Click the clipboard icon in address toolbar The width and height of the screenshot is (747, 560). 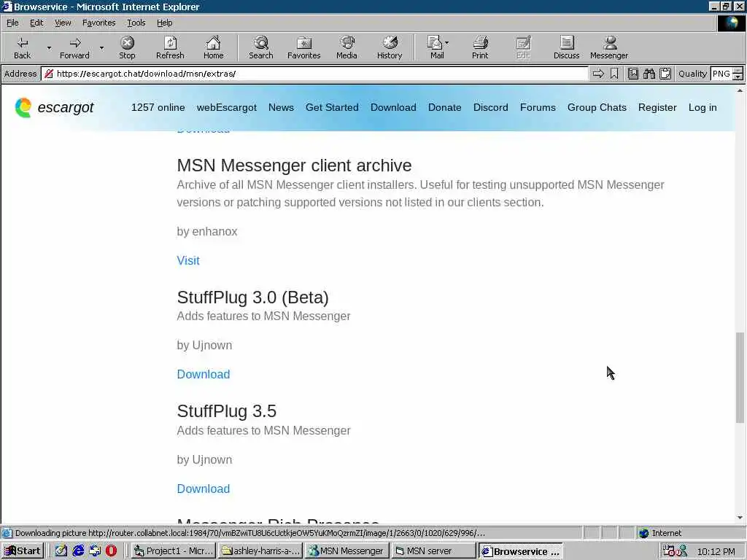click(665, 74)
